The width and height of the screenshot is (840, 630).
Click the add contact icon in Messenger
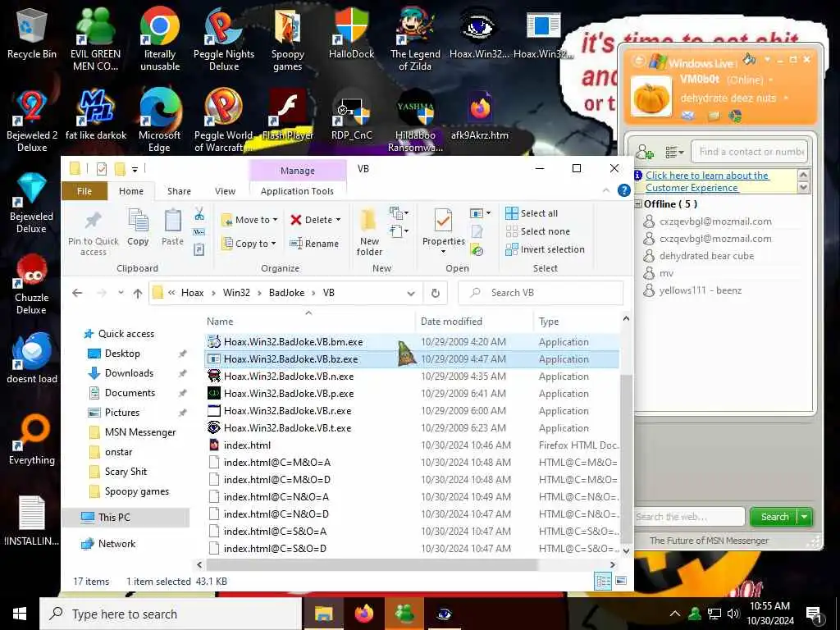pos(645,152)
